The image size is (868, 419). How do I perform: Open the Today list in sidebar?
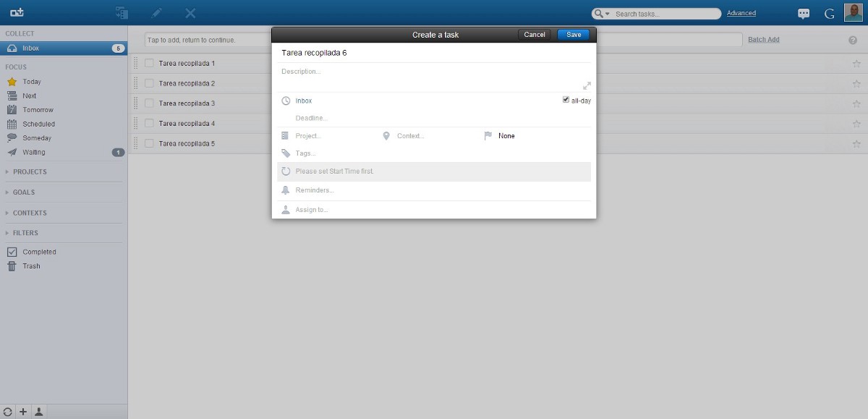(32, 82)
